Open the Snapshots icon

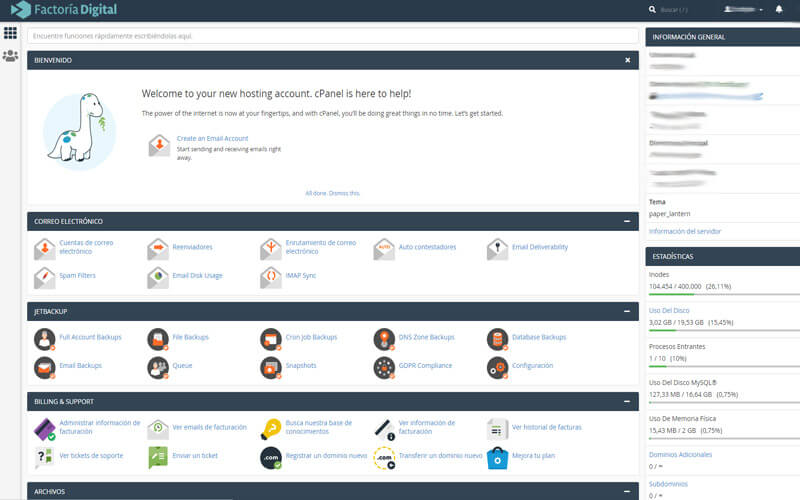pyautogui.click(x=271, y=367)
